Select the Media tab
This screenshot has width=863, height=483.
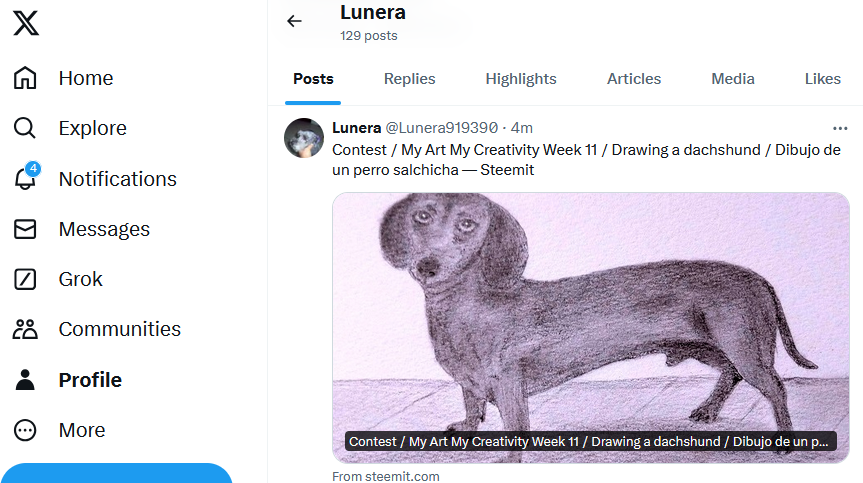733,79
